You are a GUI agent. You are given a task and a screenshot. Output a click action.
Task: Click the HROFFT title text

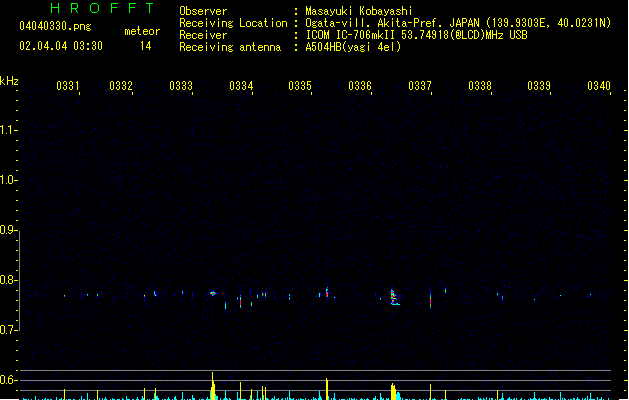(x=102, y=8)
